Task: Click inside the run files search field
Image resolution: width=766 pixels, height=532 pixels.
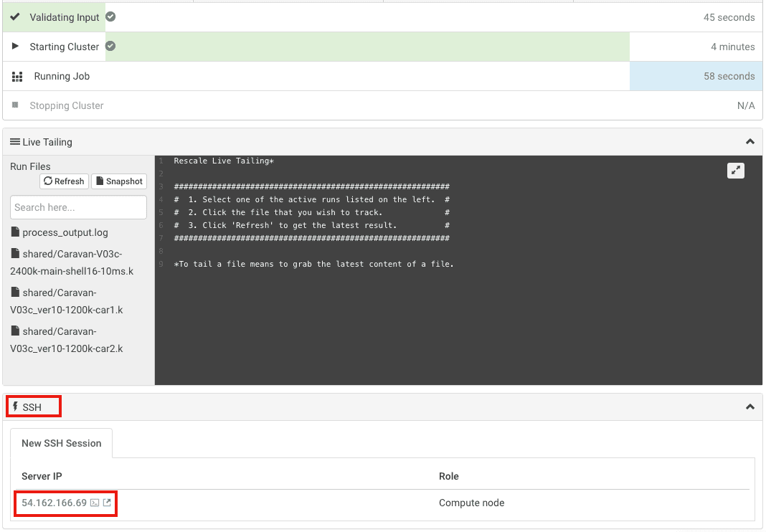Action: click(x=78, y=206)
